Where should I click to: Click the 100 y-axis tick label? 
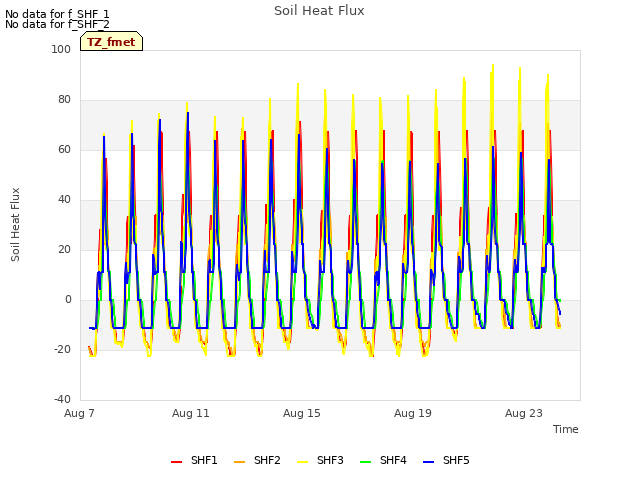pos(61,49)
